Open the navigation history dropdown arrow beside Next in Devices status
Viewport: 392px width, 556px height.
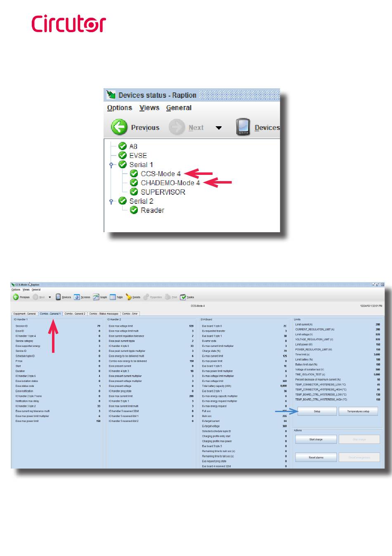[219, 128]
